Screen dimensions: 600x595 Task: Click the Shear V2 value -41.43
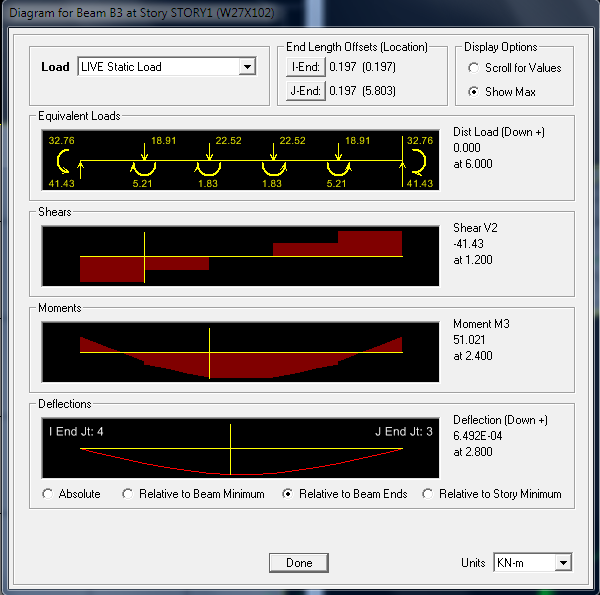pyautogui.click(x=468, y=244)
